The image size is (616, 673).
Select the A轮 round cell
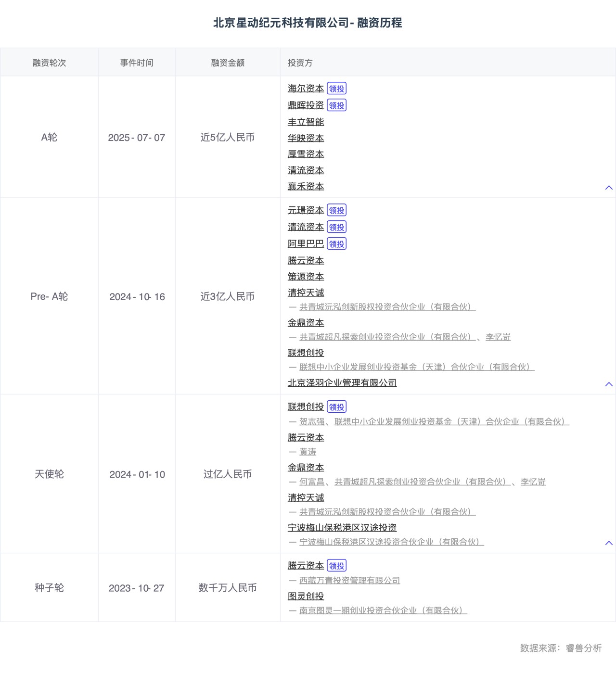click(49, 137)
